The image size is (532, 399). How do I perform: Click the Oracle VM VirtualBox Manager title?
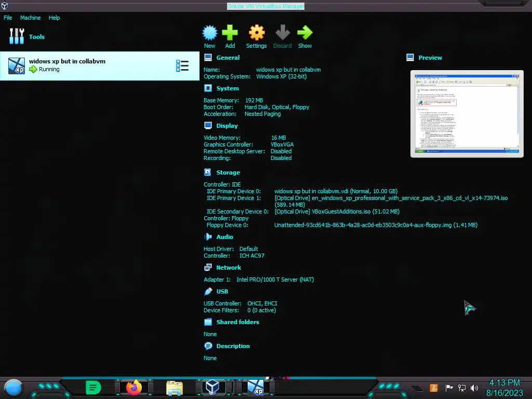pos(265,6)
